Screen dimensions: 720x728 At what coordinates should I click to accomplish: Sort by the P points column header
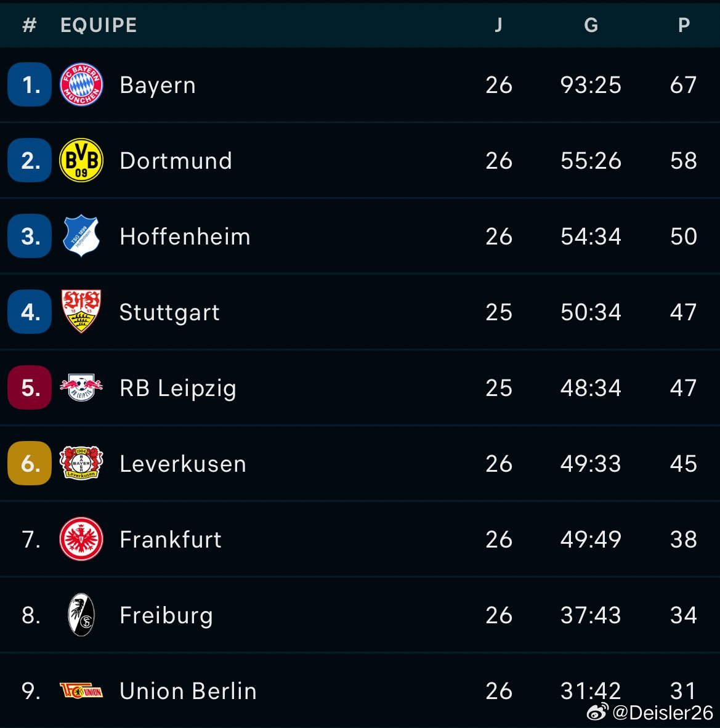pyautogui.click(x=683, y=25)
